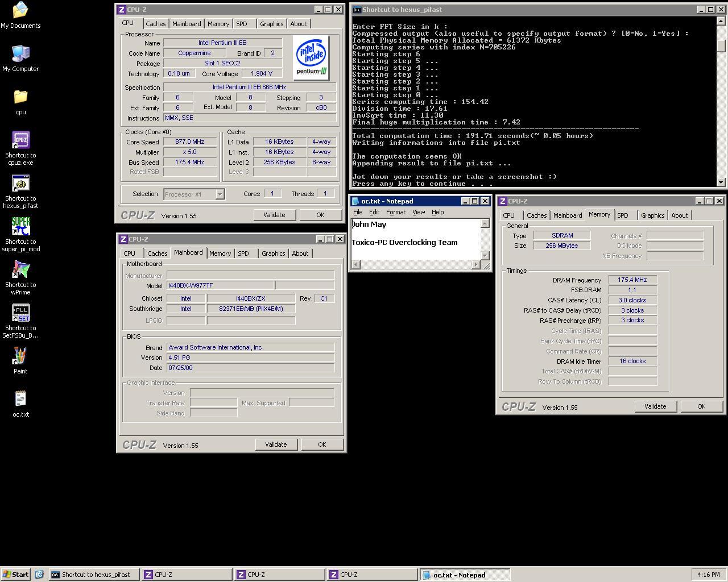Screen dimensions: 728x582
Task: Open the Notepad Format menu
Action: tap(396, 212)
